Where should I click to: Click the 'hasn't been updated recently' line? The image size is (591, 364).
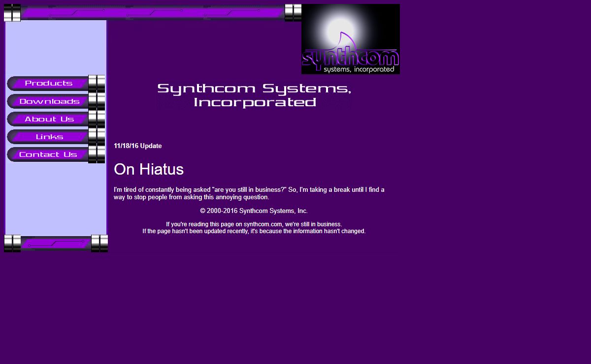254,231
